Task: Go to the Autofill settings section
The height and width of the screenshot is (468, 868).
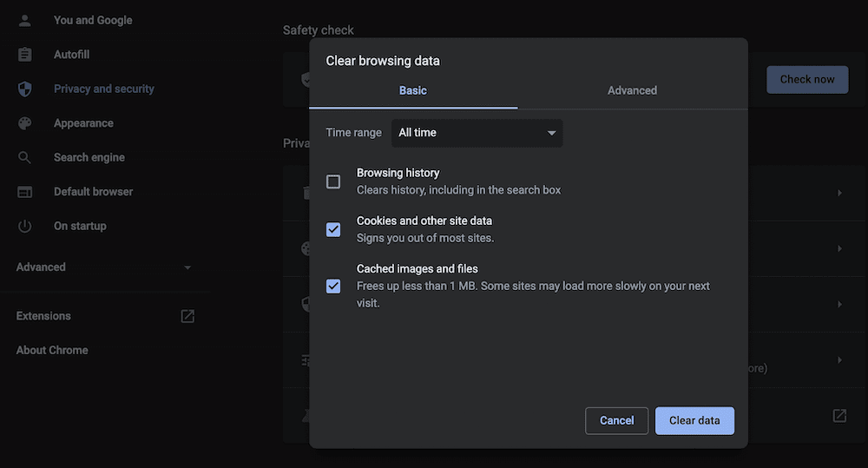Action: 71,55
